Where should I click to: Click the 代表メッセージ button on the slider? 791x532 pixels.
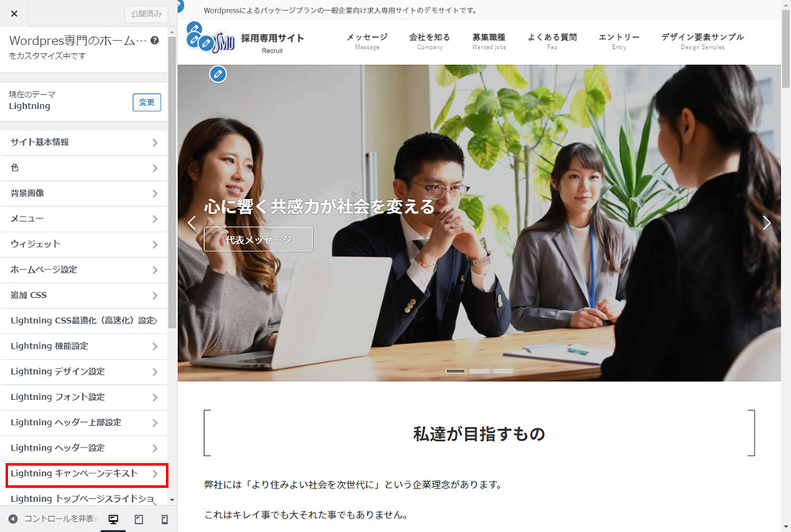(x=258, y=240)
